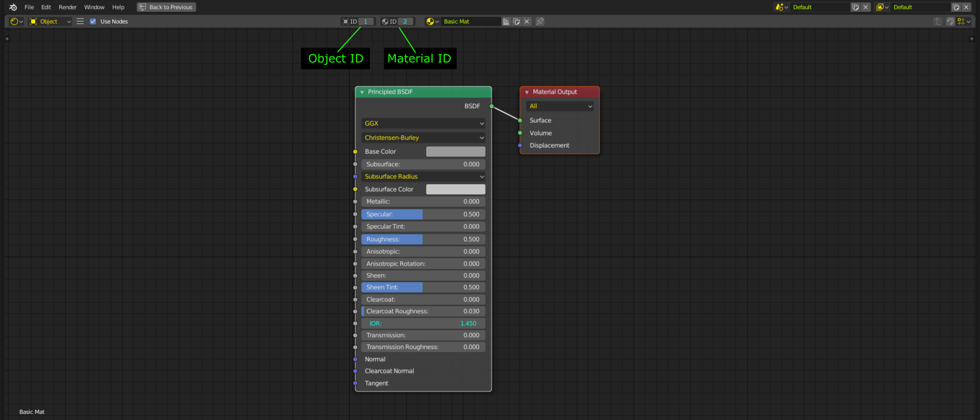Click the Basic Mat name field
980x420 pixels.
point(470,22)
